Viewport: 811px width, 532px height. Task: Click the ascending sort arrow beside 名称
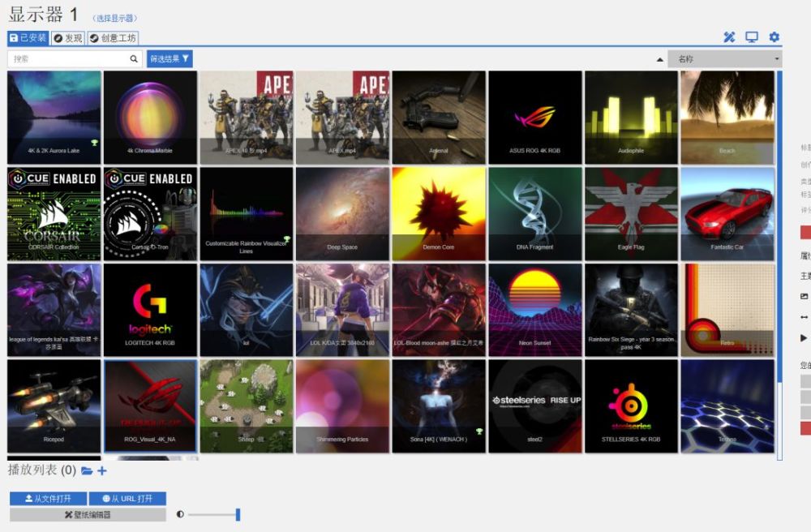[659, 59]
